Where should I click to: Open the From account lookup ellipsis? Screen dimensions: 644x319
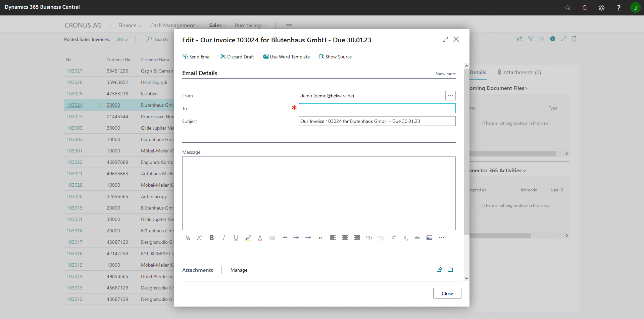point(450,96)
